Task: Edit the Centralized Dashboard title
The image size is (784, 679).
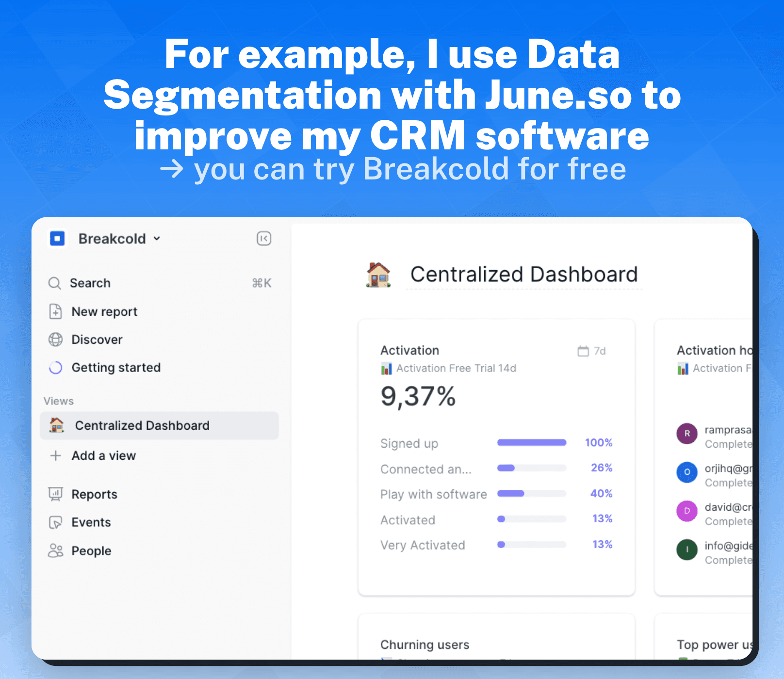Action: (x=524, y=274)
